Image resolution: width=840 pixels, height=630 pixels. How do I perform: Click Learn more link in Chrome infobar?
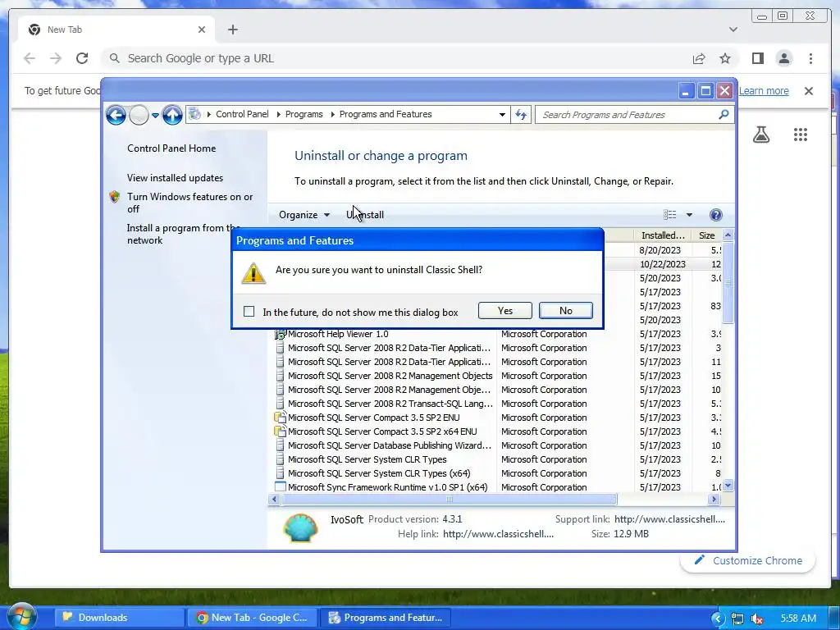click(764, 90)
